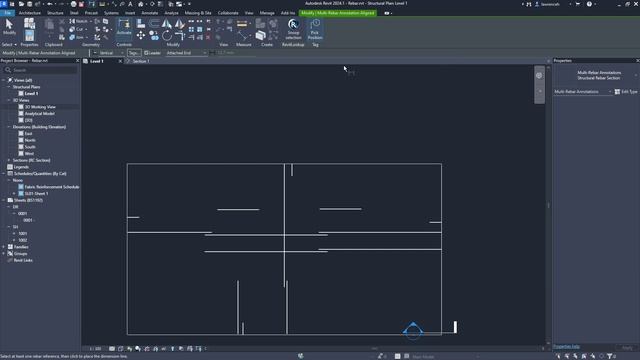Viewport: 640px width, 360px height.
Task: Select the Rotate tool in the Modify panel
Action: click(167, 36)
